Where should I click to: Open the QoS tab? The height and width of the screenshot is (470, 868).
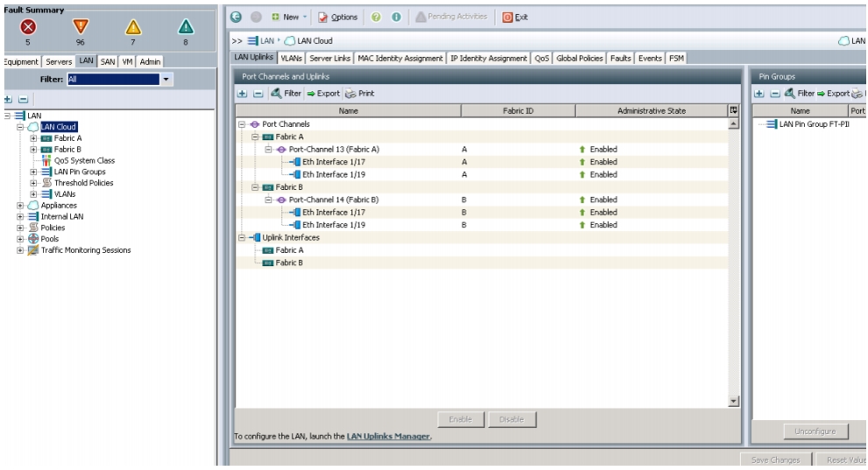(542, 58)
